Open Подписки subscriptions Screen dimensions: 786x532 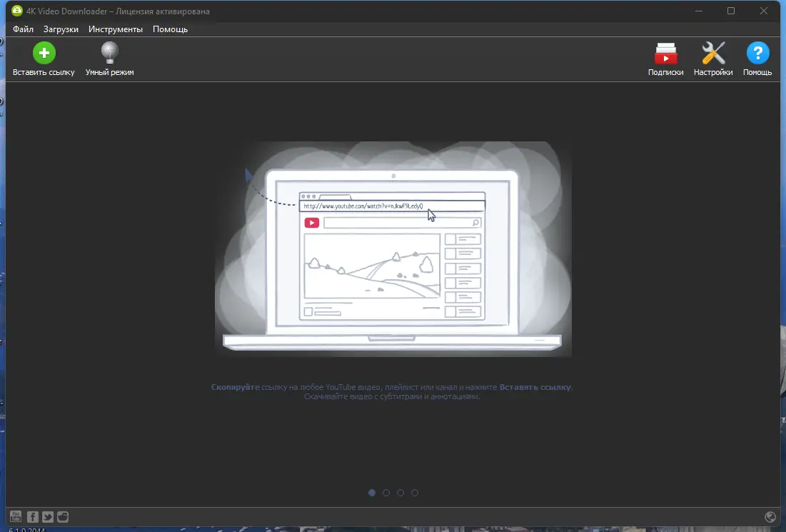(x=665, y=59)
